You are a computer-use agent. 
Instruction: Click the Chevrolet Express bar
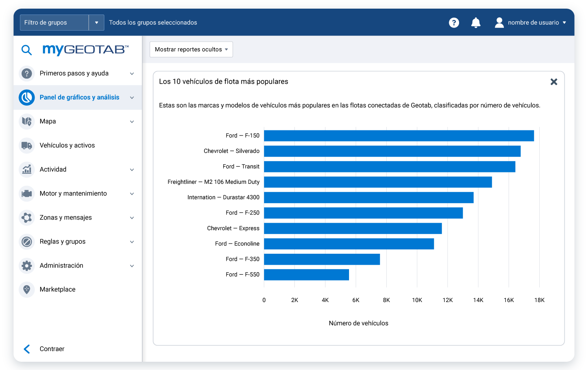pos(353,229)
